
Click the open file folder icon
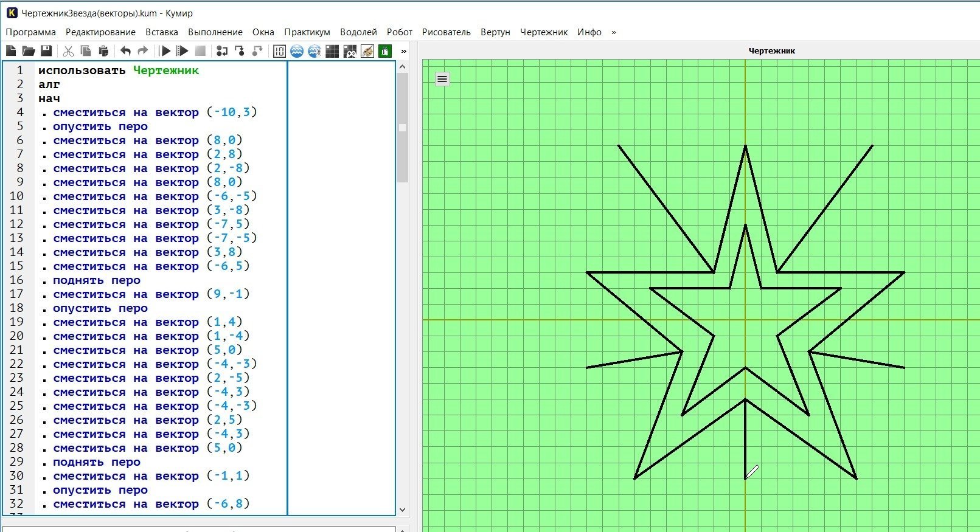(28, 51)
